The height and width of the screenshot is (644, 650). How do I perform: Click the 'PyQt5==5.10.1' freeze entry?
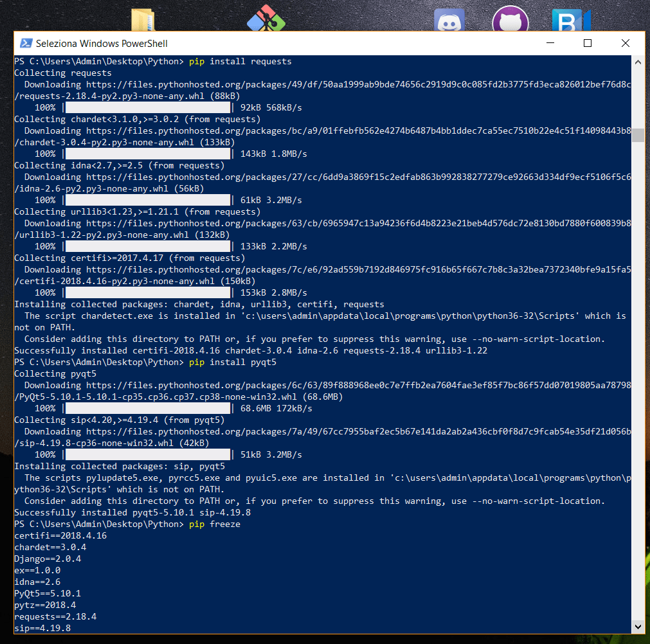click(48, 594)
